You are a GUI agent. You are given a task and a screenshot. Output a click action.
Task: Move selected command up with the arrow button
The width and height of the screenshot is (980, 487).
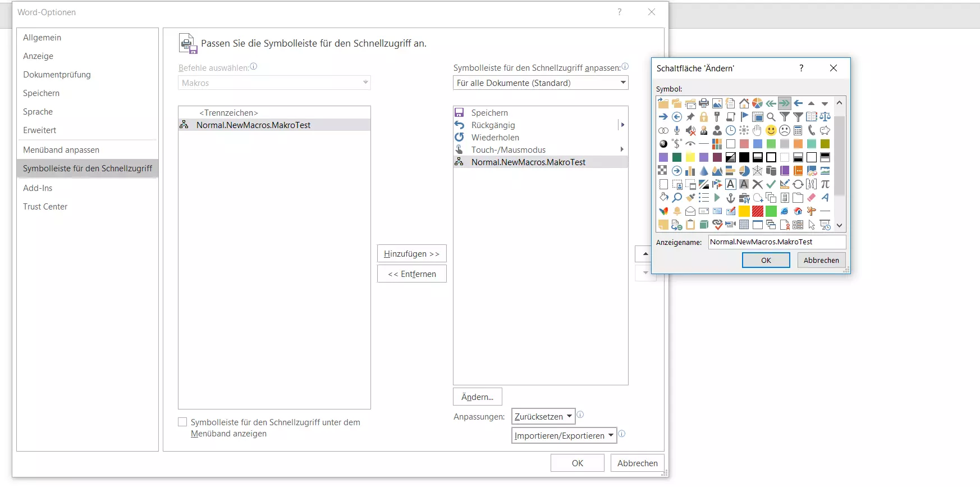(645, 254)
